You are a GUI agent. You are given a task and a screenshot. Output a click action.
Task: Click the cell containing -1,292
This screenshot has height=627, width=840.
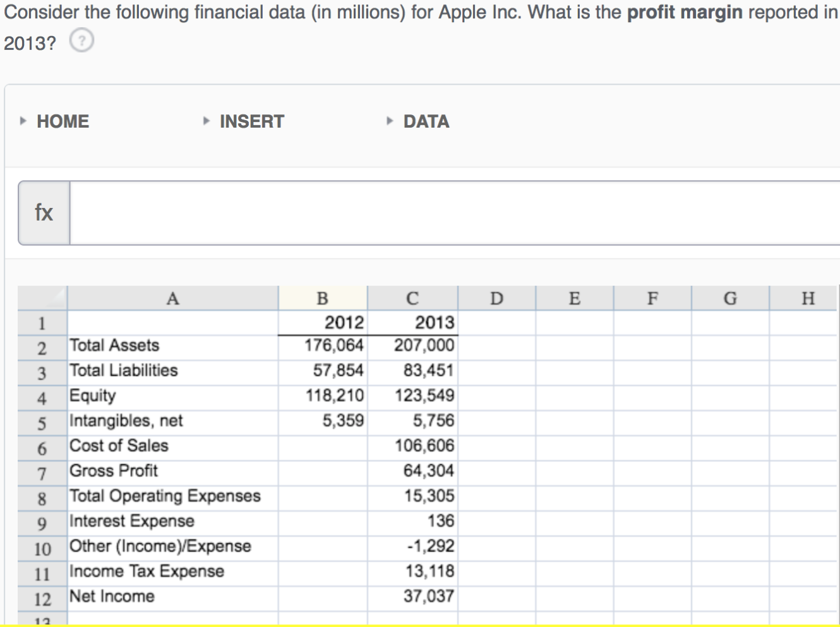click(412, 549)
